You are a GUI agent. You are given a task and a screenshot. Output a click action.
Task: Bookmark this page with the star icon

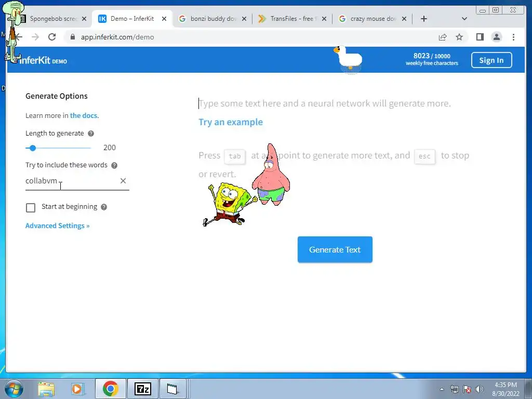click(x=459, y=37)
